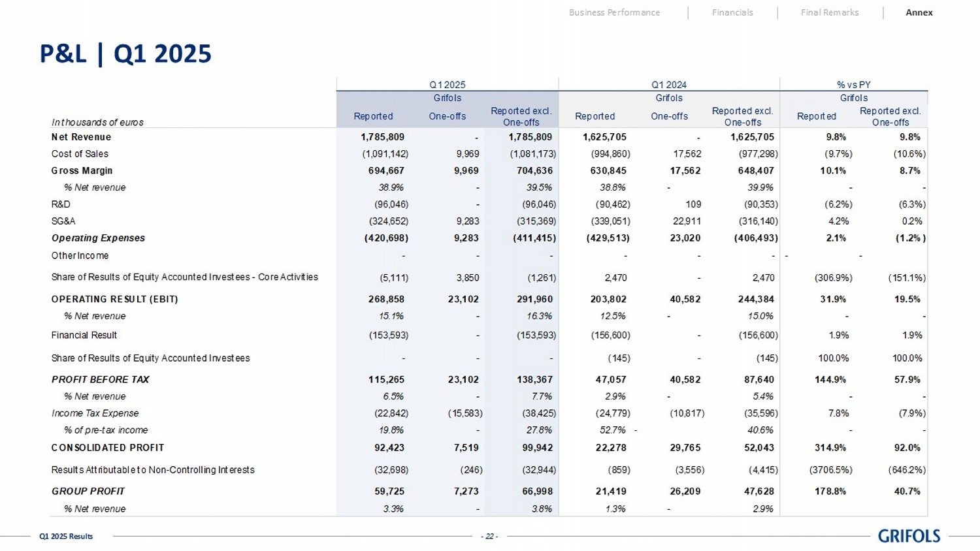
Task: Click the Q1 2025 Results footer label
Action: 66,537
